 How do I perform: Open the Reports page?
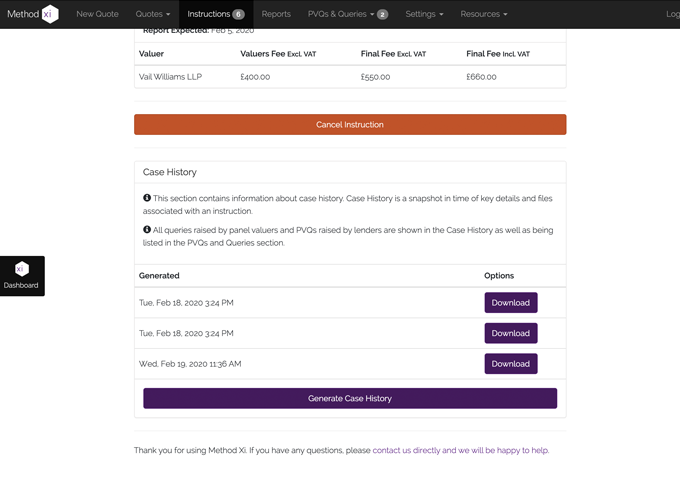coord(276,14)
